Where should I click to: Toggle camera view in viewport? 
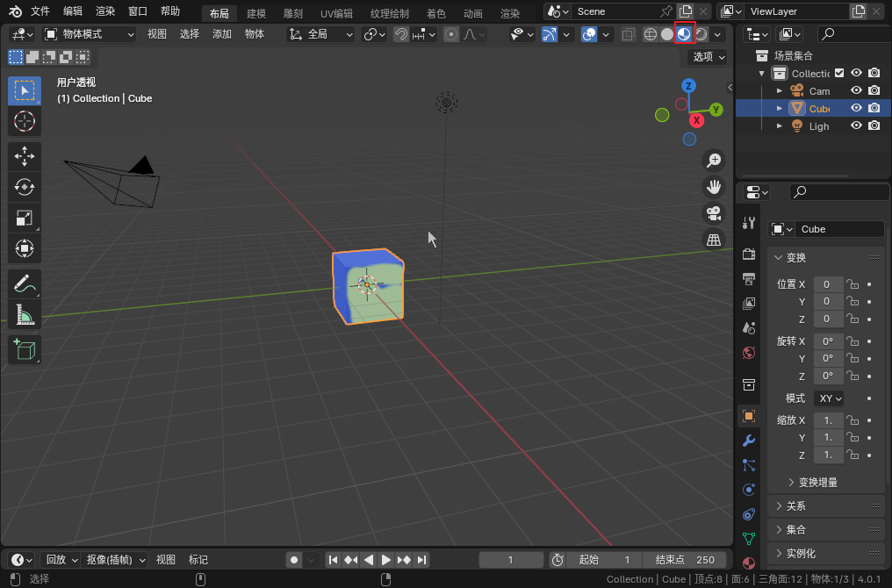coord(714,213)
